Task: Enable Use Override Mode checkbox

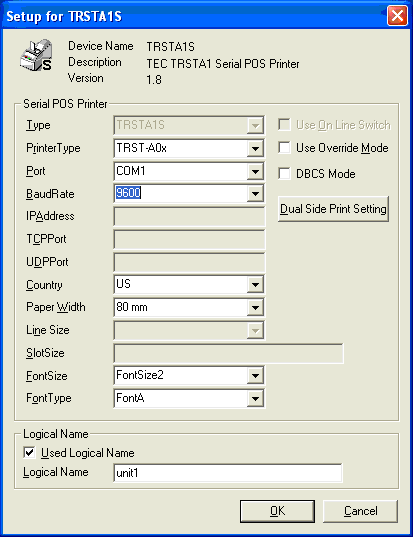Action: (x=284, y=148)
